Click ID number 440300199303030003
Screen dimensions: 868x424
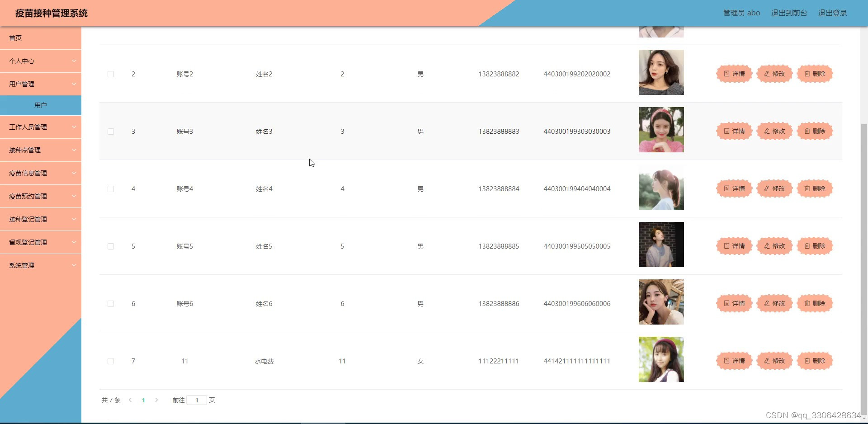(x=577, y=132)
